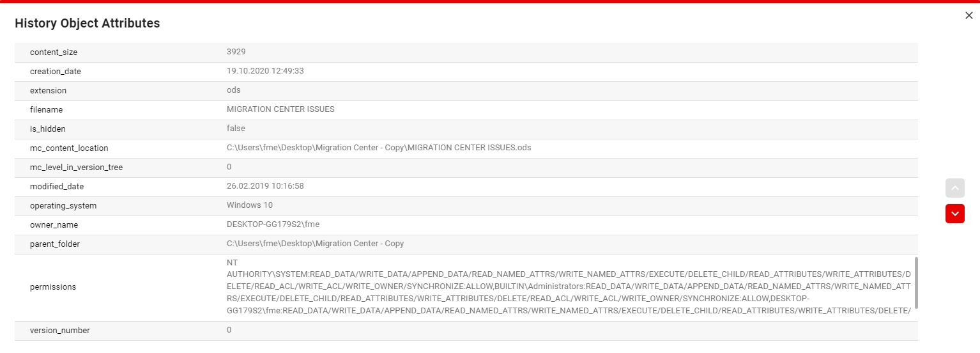Select the content_size attribute label

(x=54, y=52)
